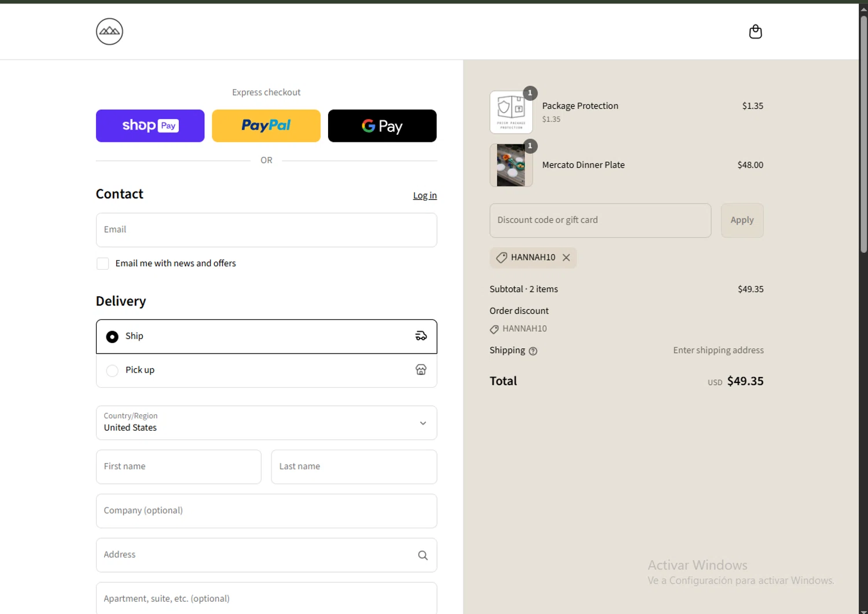This screenshot has height=614, width=868.
Task: Click the Last name field
Action: tap(354, 466)
